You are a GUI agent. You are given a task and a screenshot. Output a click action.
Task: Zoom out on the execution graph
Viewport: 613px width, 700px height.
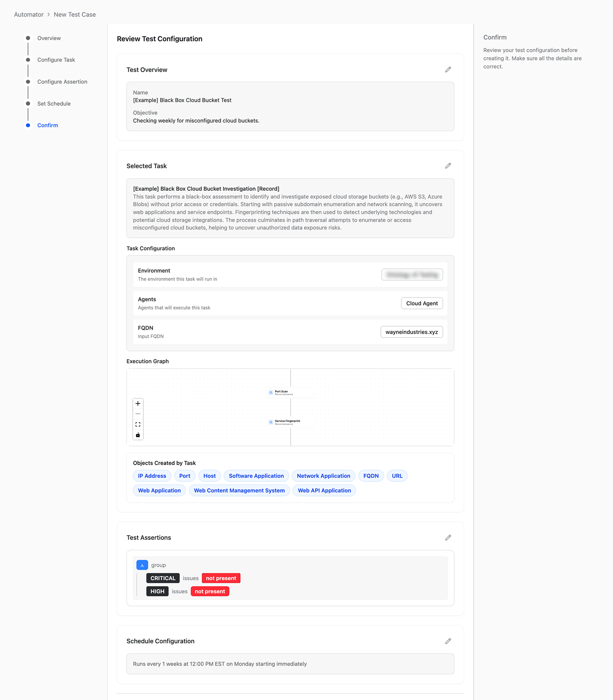pos(138,414)
